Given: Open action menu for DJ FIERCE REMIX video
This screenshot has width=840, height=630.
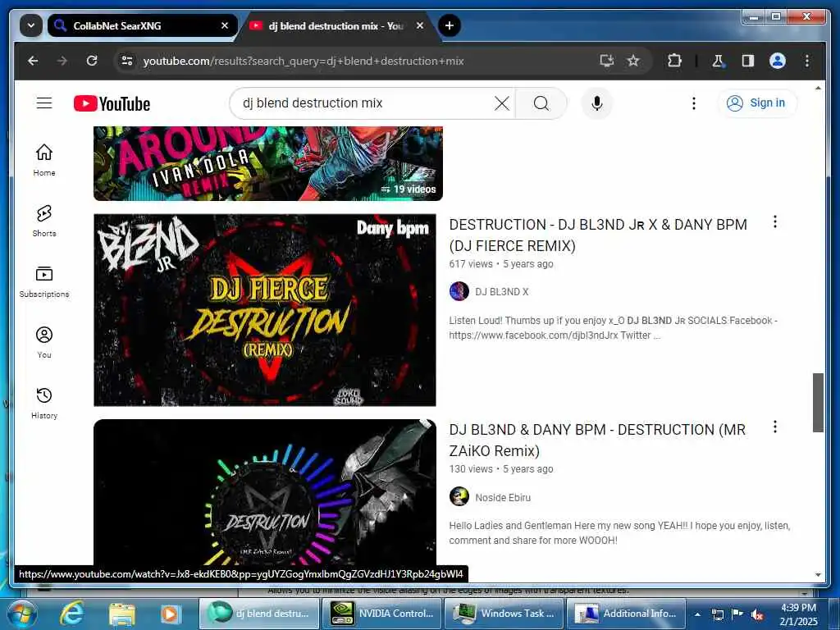Looking at the screenshot, I should [x=774, y=221].
